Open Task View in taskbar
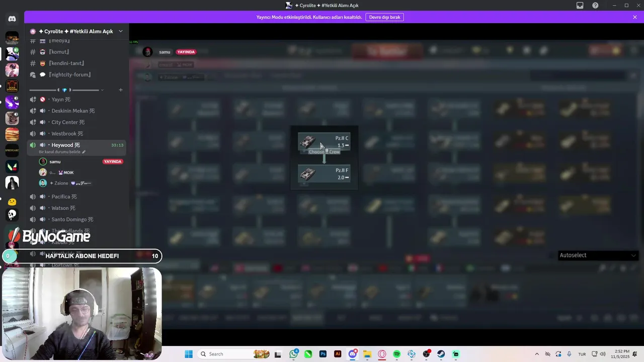This screenshot has height=362, width=644. tap(278, 354)
